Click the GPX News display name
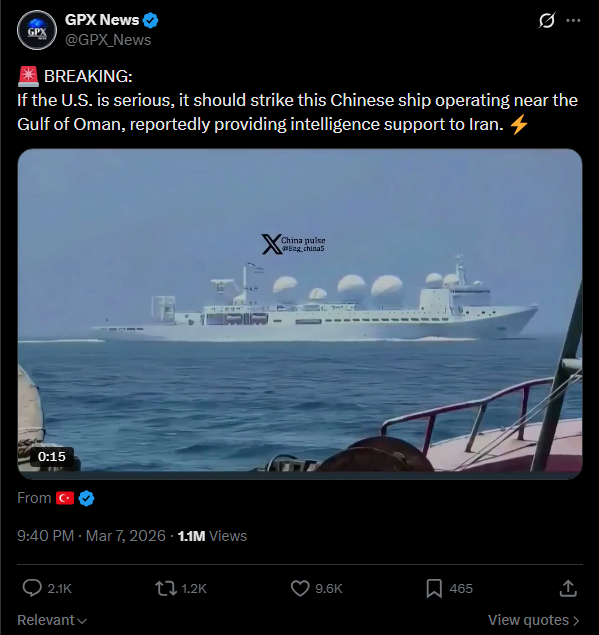 click(x=102, y=20)
